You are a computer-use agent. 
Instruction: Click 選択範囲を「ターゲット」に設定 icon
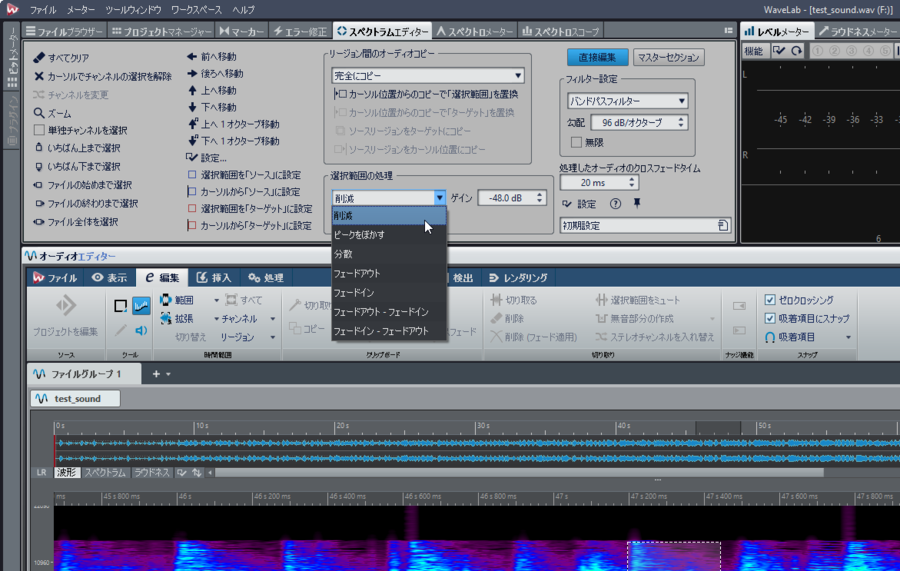[192, 208]
